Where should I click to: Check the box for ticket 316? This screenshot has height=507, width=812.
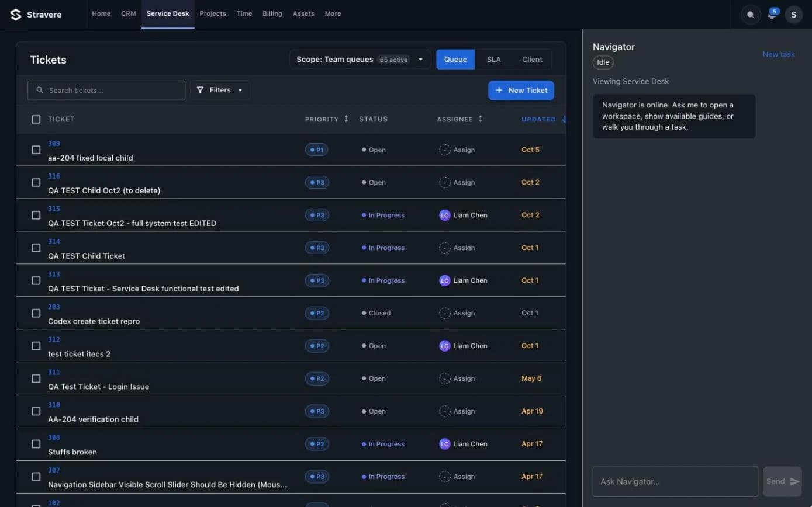click(36, 182)
